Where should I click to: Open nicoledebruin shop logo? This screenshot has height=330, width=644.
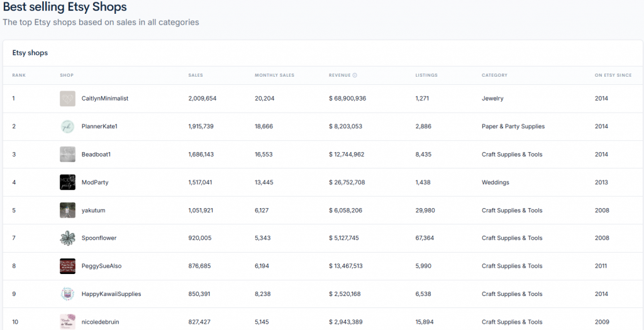[x=67, y=322]
